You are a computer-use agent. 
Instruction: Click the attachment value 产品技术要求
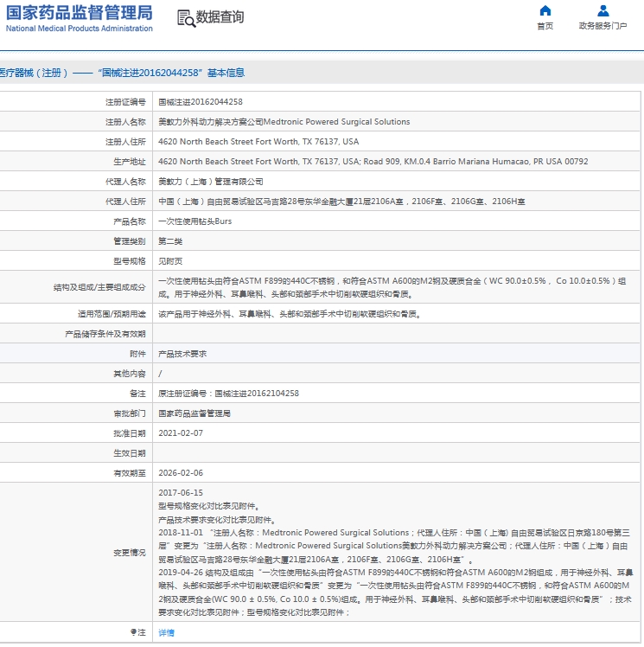coord(182,354)
